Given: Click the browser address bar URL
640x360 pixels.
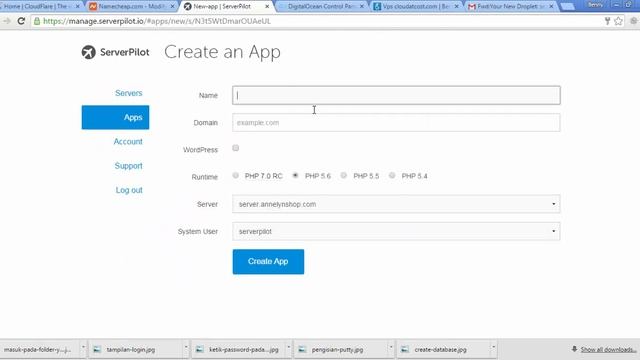Looking at the screenshot, I should [x=157, y=21].
